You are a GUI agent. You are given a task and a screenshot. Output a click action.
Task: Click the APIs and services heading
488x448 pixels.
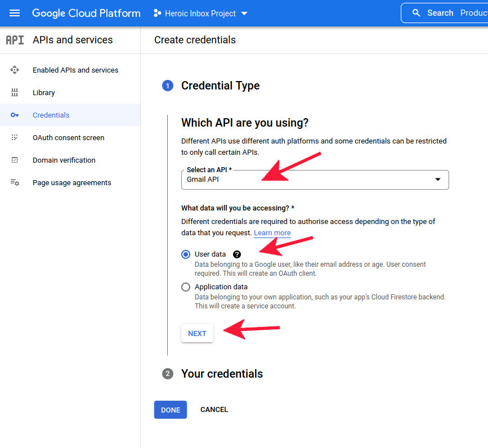[73, 40]
